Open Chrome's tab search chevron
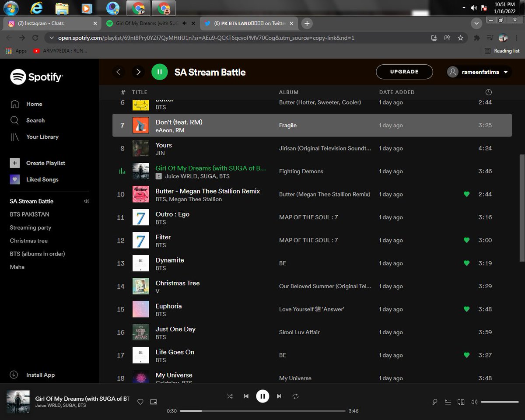 [476, 23]
